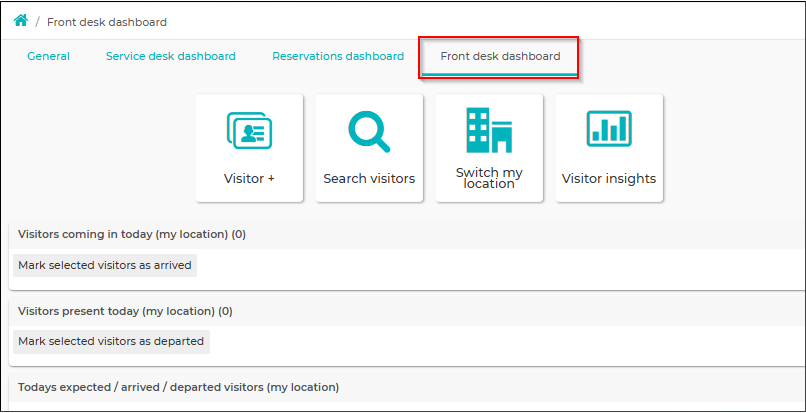Click the Switch my location building icon
The image size is (806, 413).
coord(489,130)
